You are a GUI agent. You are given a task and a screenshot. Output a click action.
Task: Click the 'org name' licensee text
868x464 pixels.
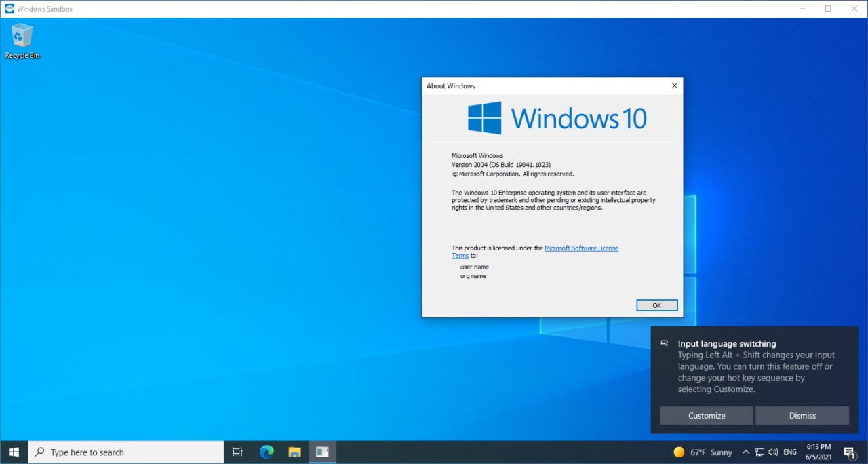(473, 276)
